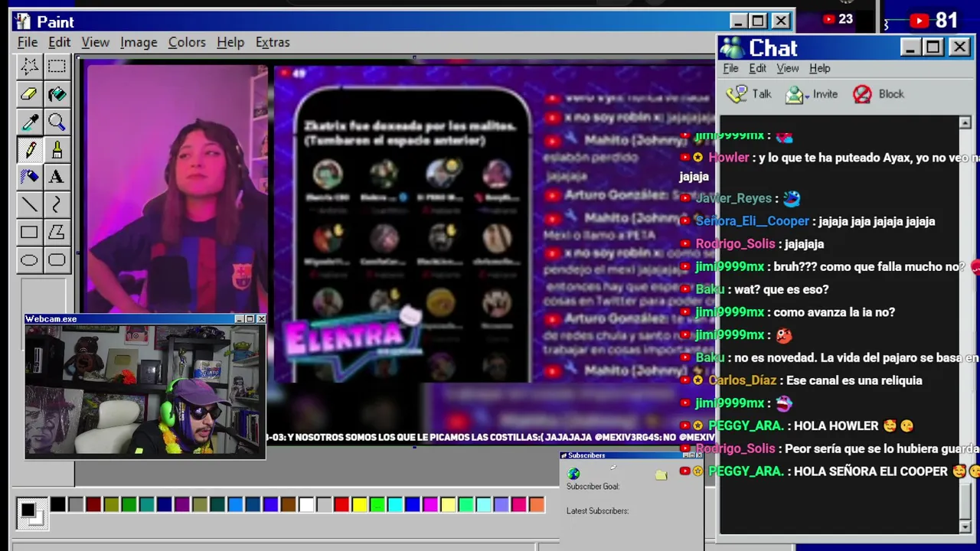Activate the Pick Color eyedropper tool

pos(29,122)
